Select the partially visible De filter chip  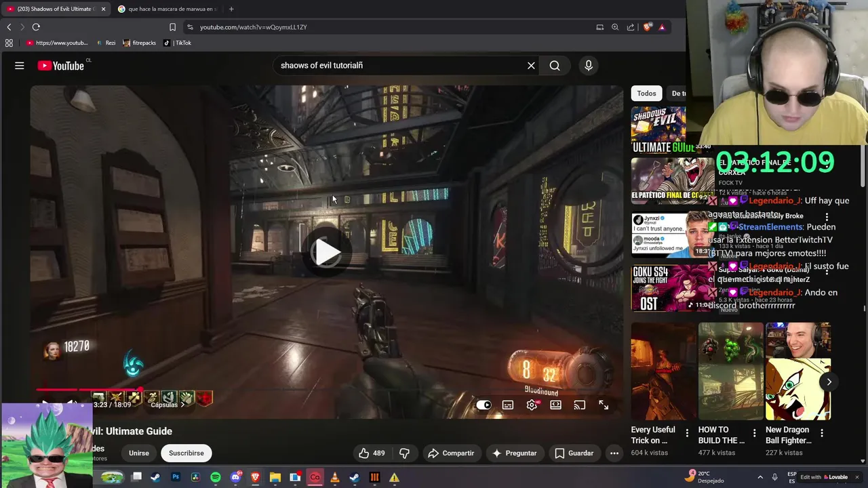click(677, 94)
